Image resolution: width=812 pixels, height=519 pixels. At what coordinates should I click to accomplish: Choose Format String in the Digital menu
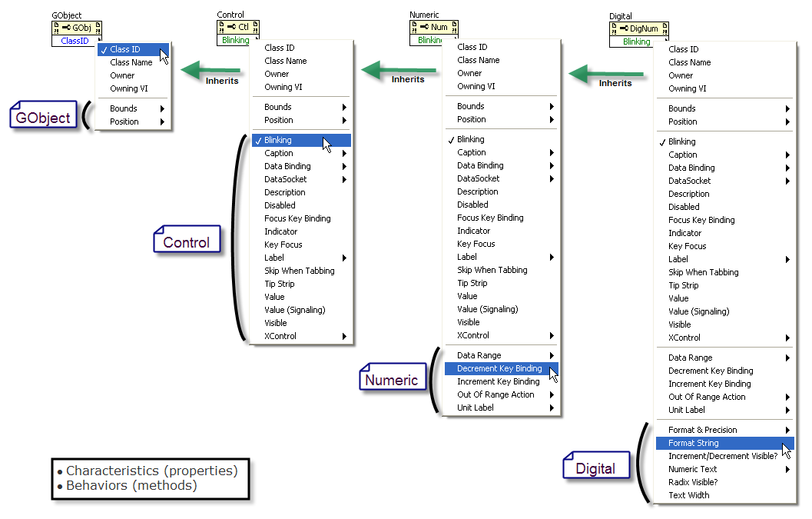694,443
